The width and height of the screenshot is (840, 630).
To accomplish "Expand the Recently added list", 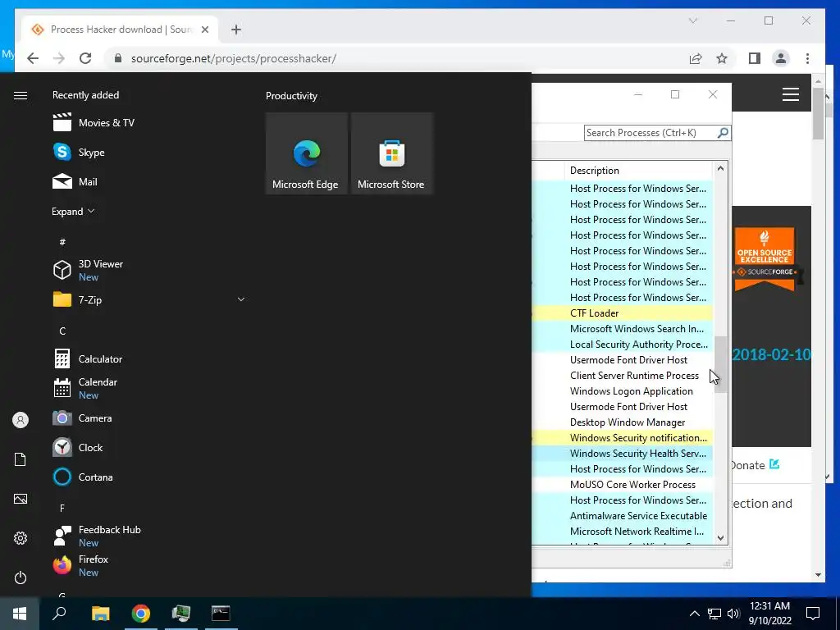I will [73, 211].
